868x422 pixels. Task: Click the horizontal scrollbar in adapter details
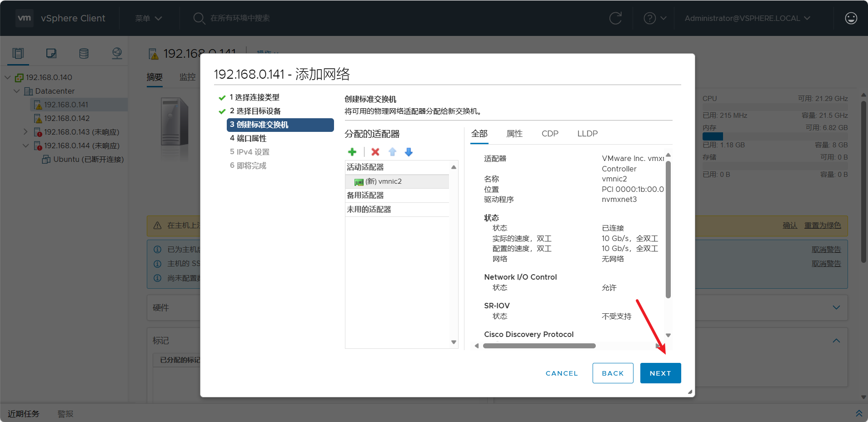(x=539, y=346)
